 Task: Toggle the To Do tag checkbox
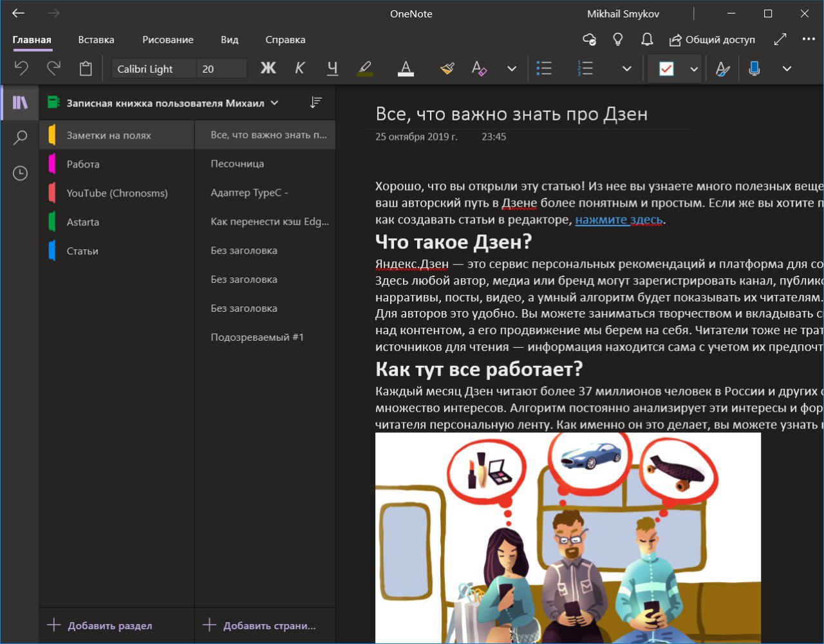(666, 68)
